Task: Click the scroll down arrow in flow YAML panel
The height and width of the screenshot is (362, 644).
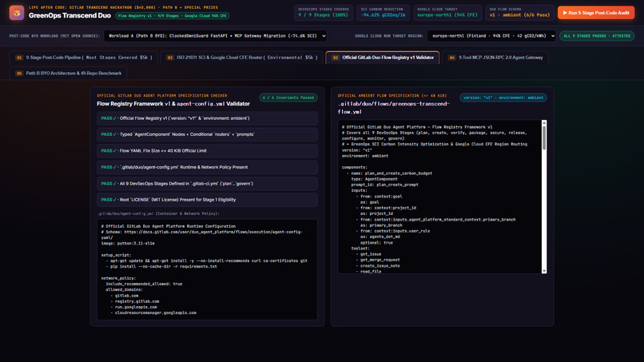Action: coord(544,271)
